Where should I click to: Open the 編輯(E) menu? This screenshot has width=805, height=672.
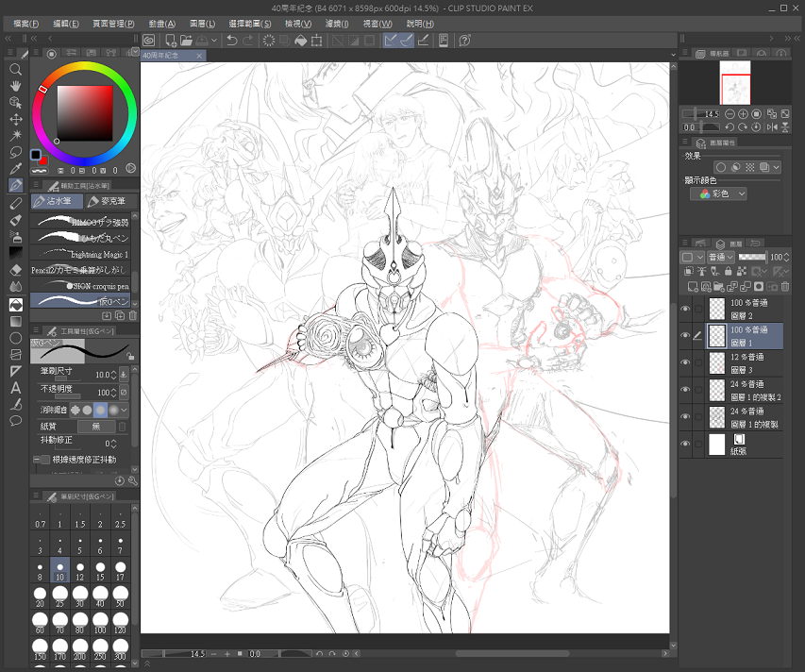(66, 24)
